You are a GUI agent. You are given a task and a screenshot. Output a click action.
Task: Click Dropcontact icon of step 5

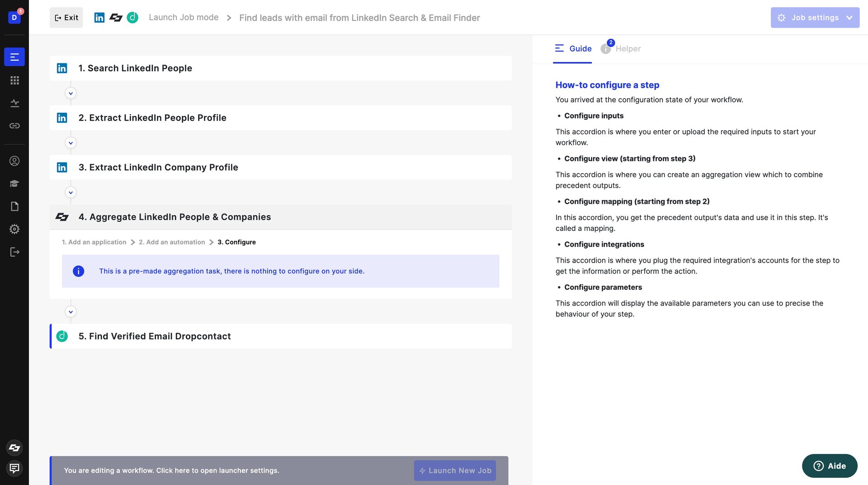tap(62, 336)
